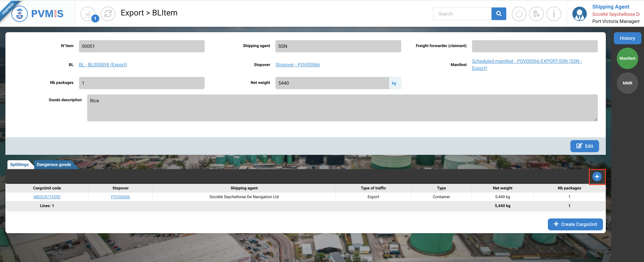Click into the Search input field
The image size is (644, 262).
462,14
